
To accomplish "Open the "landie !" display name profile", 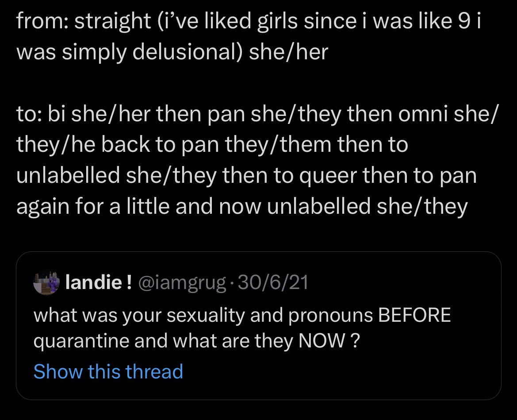I will pos(97,282).
